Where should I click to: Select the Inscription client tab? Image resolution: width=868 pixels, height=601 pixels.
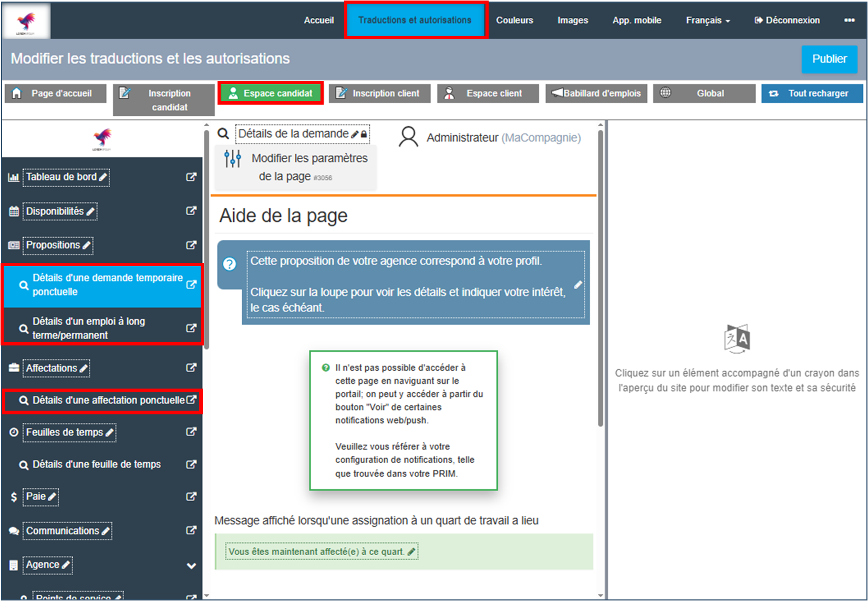[379, 94]
